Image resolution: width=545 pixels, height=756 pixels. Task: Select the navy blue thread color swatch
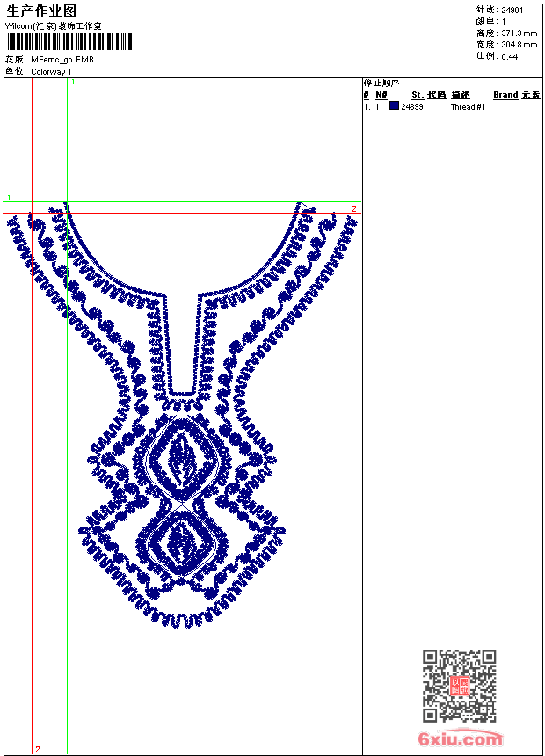coord(394,106)
